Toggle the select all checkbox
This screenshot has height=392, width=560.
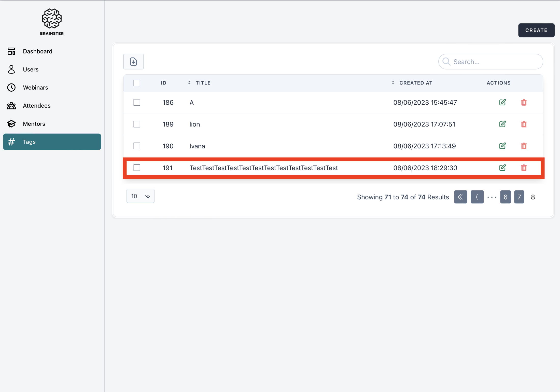point(137,83)
